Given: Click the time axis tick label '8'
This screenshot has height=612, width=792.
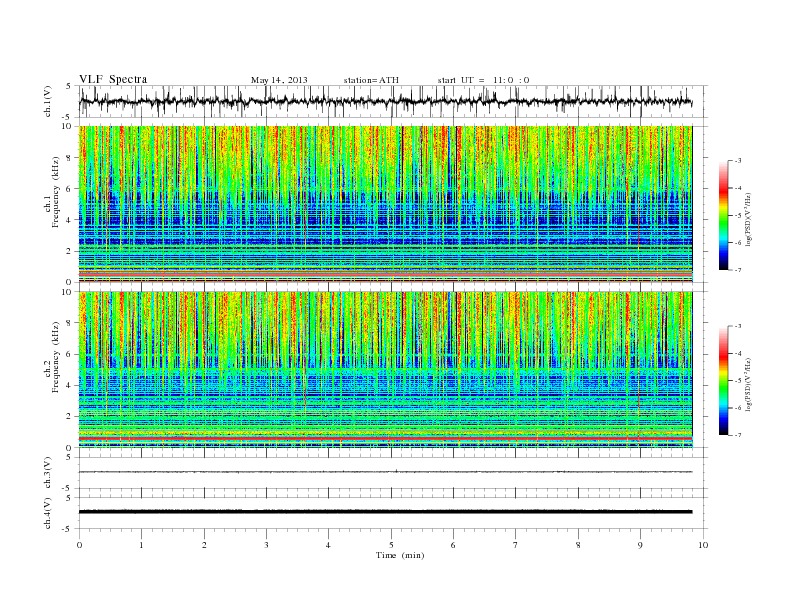Looking at the screenshot, I should click(x=578, y=545).
